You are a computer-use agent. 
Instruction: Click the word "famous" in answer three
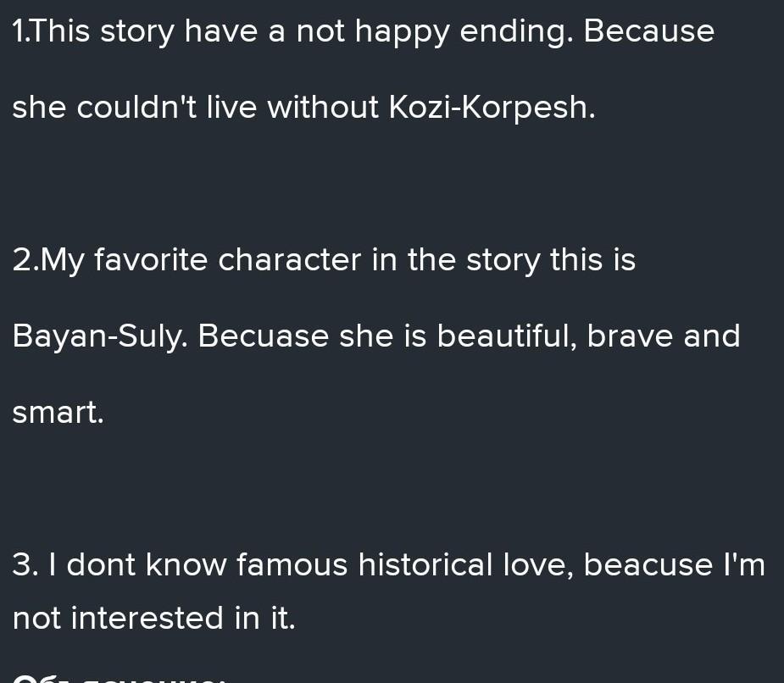292,565
